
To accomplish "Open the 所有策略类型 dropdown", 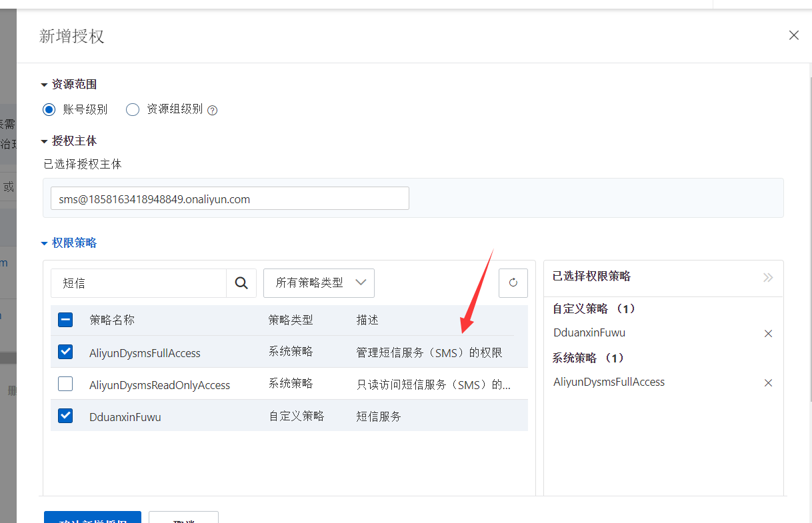I will click(319, 283).
